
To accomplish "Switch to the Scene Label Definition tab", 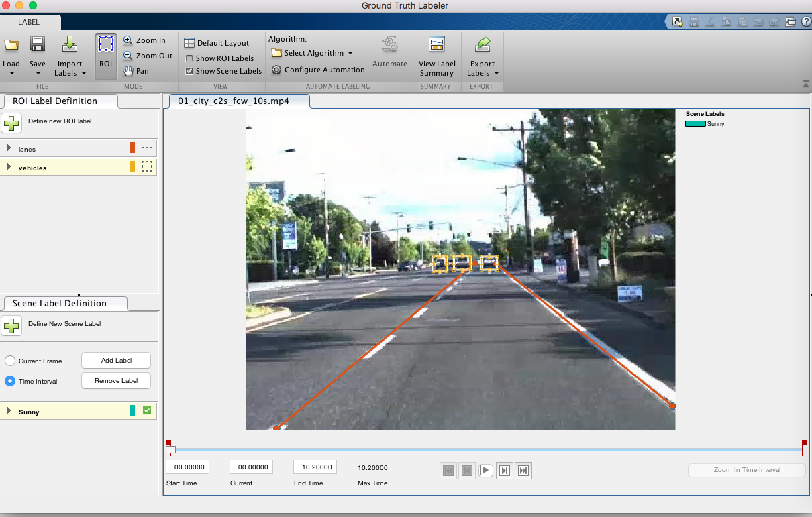I will (60, 304).
